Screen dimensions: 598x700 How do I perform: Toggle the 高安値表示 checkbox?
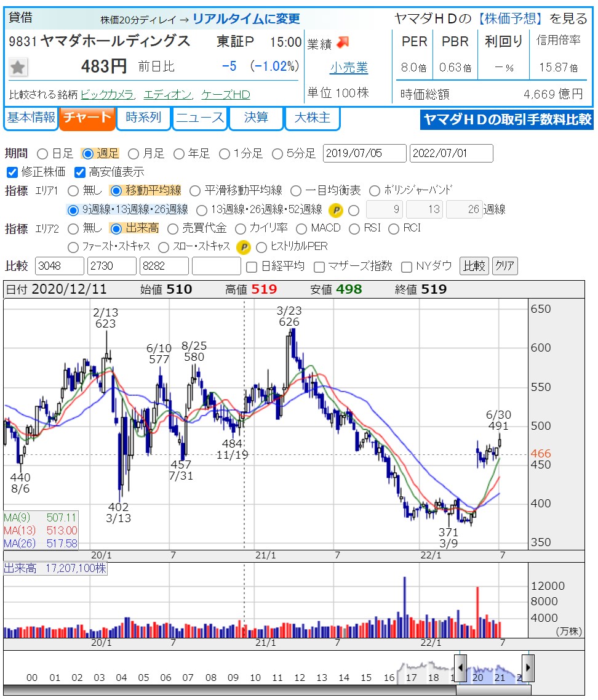79,172
